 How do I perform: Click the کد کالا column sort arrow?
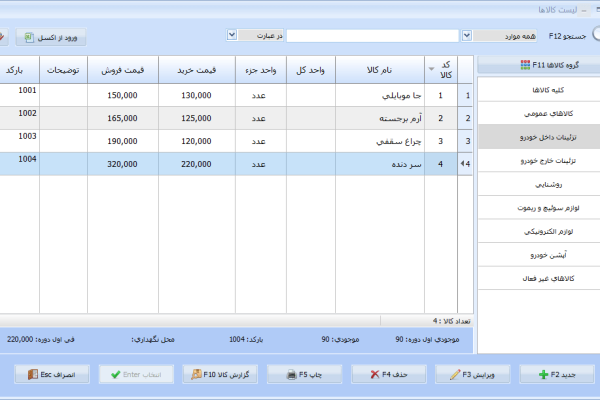click(x=431, y=69)
